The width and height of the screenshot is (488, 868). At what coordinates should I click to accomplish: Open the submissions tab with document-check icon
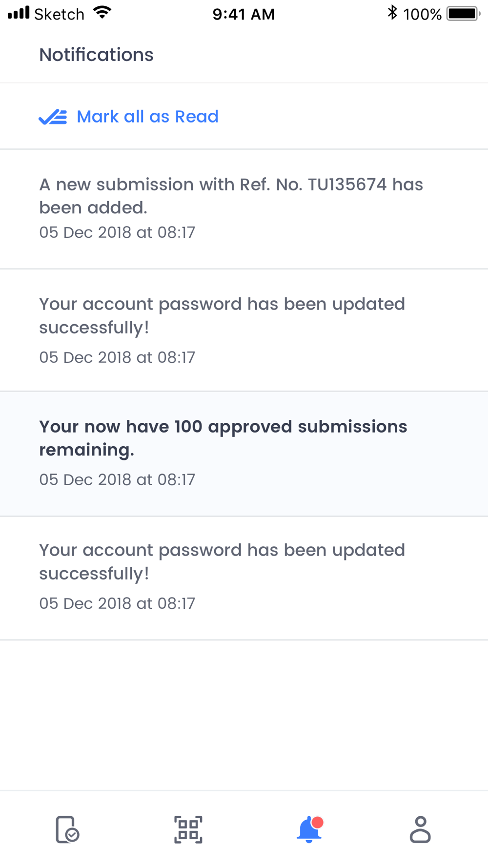point(67,829)
